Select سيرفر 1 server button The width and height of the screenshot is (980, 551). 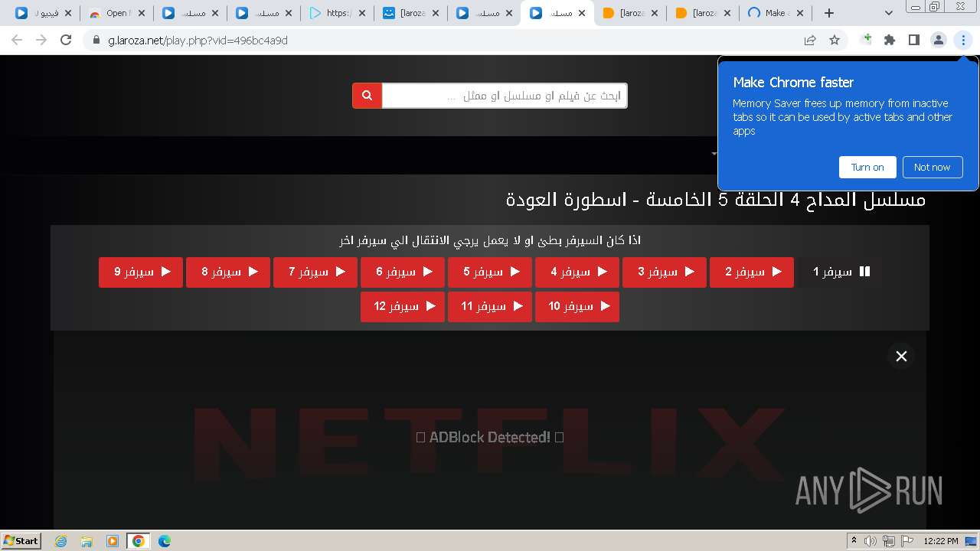(x=840, y=272)
